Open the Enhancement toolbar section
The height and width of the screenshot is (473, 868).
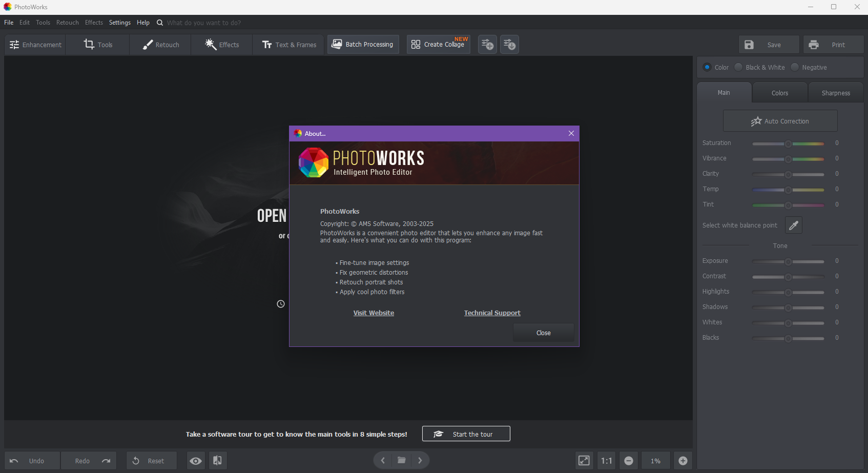[x=35, y=45]
